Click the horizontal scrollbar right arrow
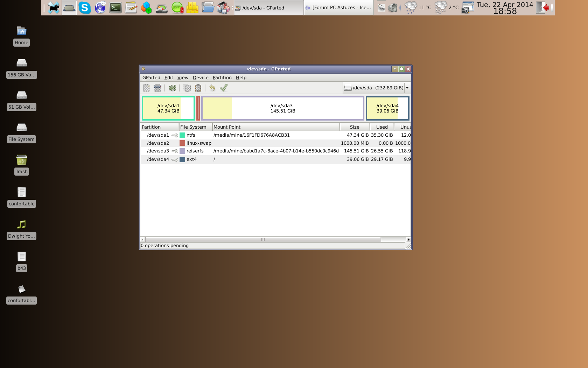The image size is (588, 368). click(x=408, y=240)
